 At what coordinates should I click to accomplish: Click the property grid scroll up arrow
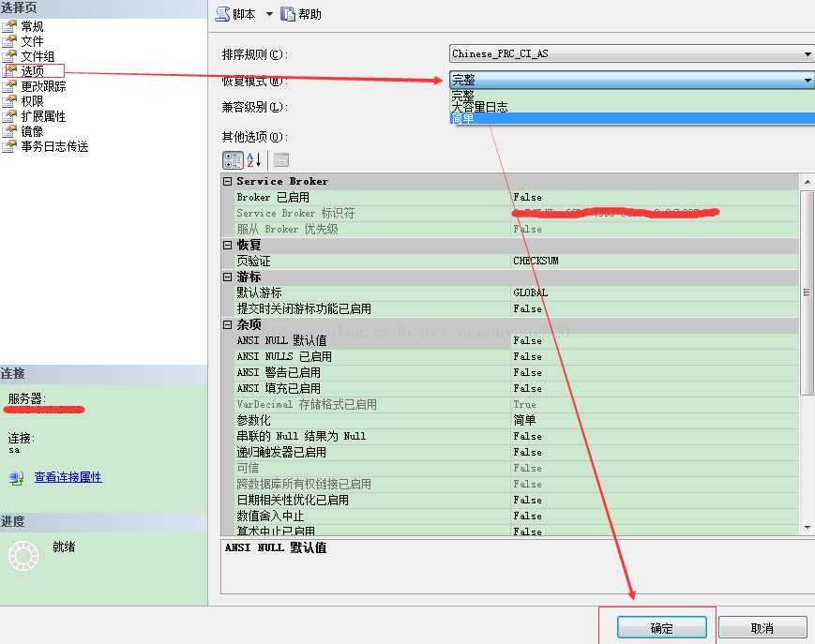(807, 182)
